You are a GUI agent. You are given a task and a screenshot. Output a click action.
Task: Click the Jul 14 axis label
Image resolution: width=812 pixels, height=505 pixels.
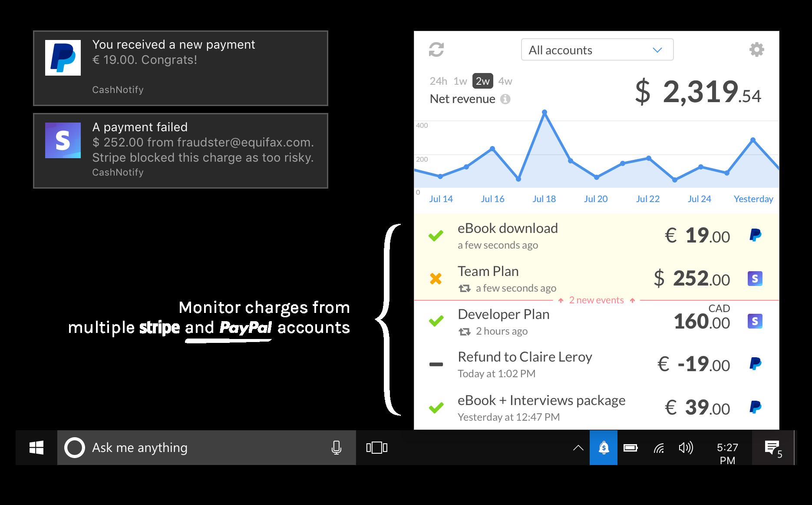click(441, 199)
